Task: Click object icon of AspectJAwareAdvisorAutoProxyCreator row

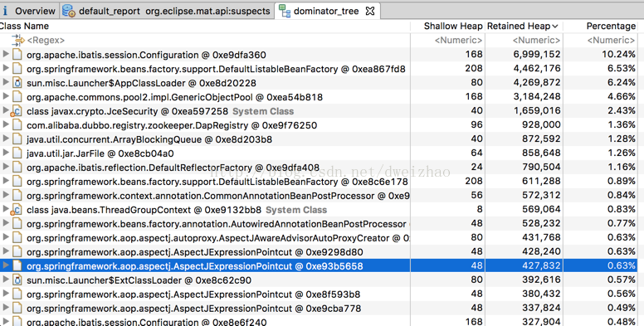Action: (17, 237)
